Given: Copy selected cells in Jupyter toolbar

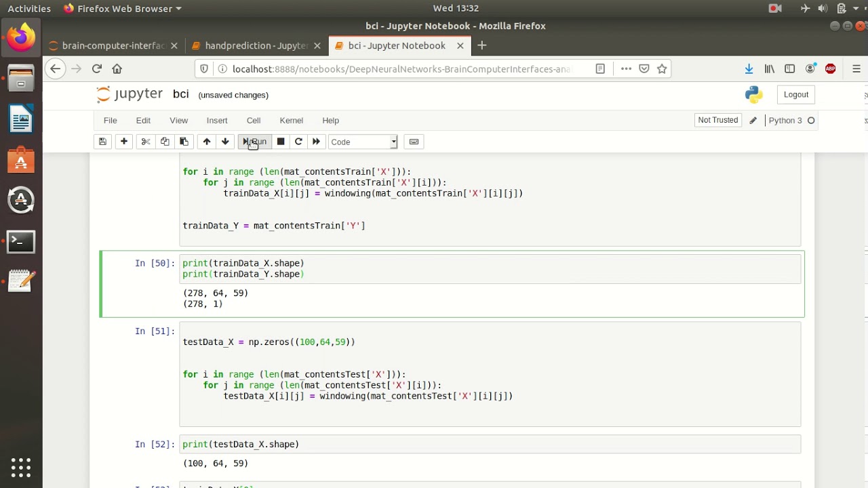Looking at the screenshot, I should pos(165,142).
